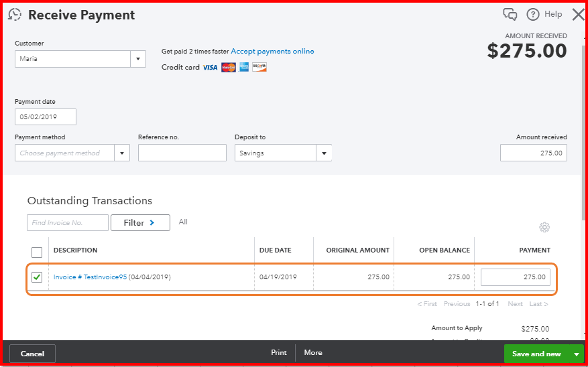This screenshot has width=588, height=367.
Task: Click the Payment 275.00 field in invoice row
Action: tap(516, 277)
